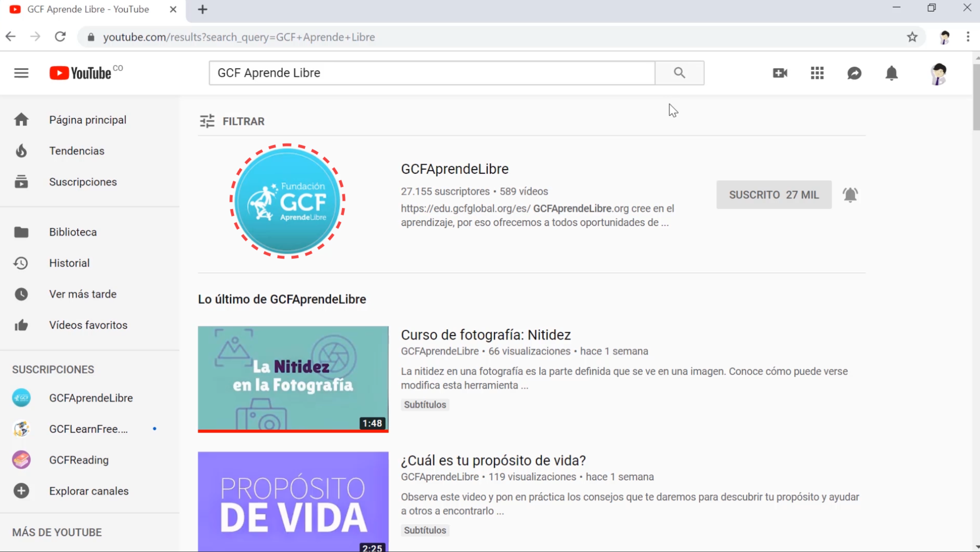Open the GCFReading channel

(79, 460)
